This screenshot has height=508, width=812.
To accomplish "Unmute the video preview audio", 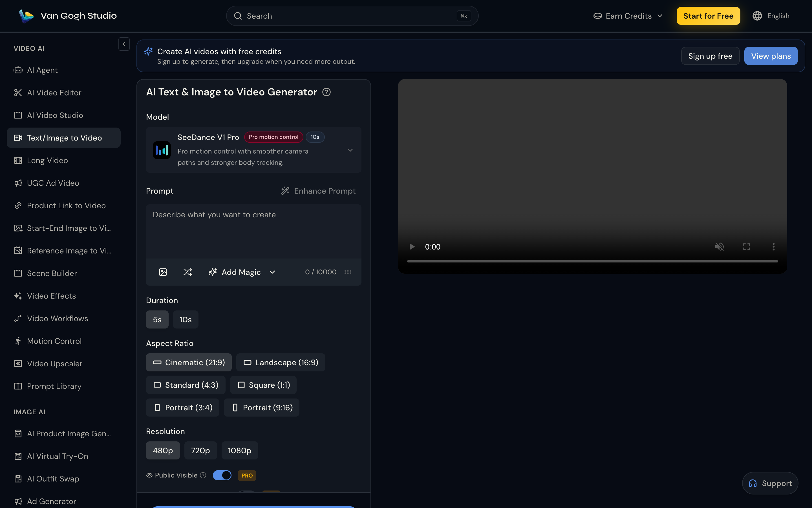I will click(720, 247).
